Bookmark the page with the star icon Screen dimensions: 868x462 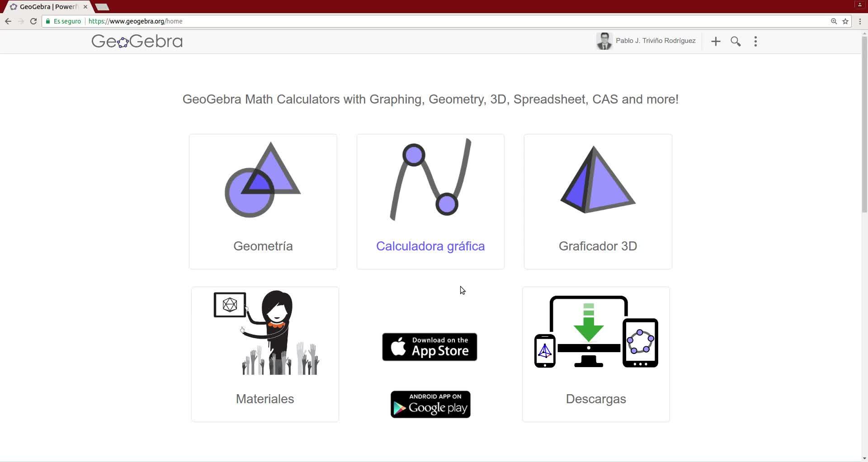click(845, 21)
